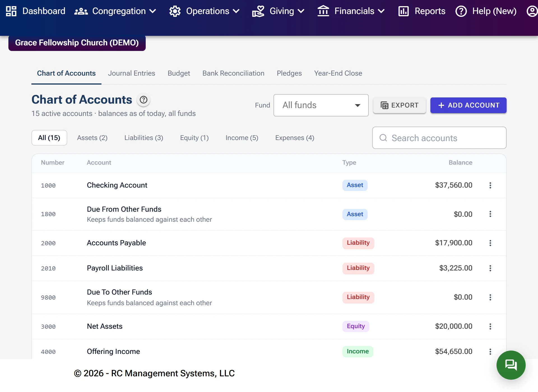Click the Chart of Accounts help icon
The width and height of the screenshot is (538, 392).
(x=143, y=100)
